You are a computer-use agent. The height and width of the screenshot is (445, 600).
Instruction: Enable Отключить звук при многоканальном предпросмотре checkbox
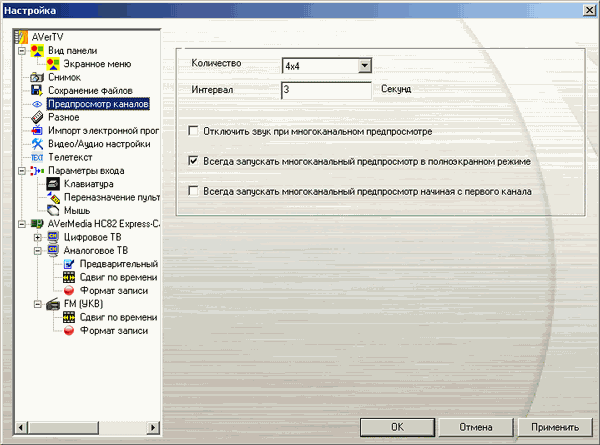pos(194,130)
